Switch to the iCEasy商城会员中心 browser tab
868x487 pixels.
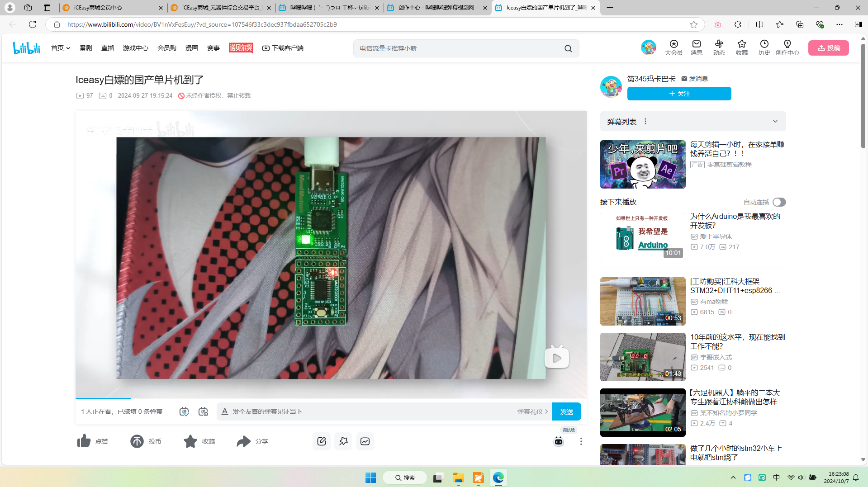(112, 8)
